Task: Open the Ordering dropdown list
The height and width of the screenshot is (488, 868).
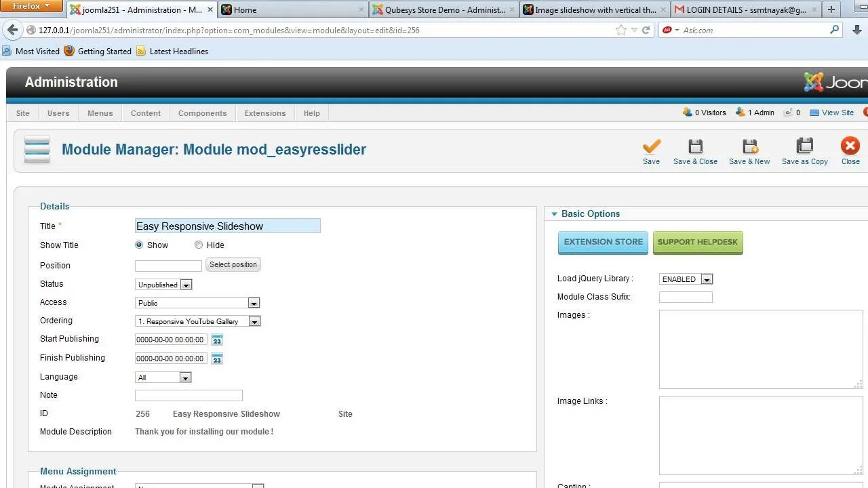Action: click(x=197, y=321)
